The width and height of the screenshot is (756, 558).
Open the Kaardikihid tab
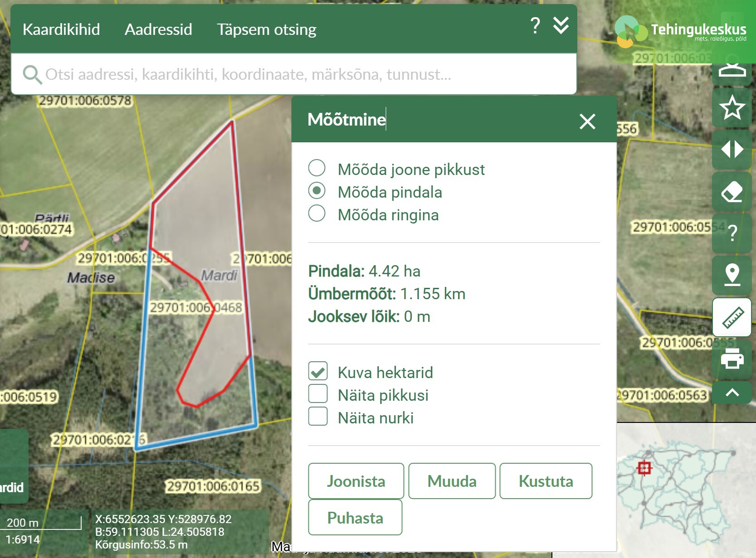coord(61,29)
